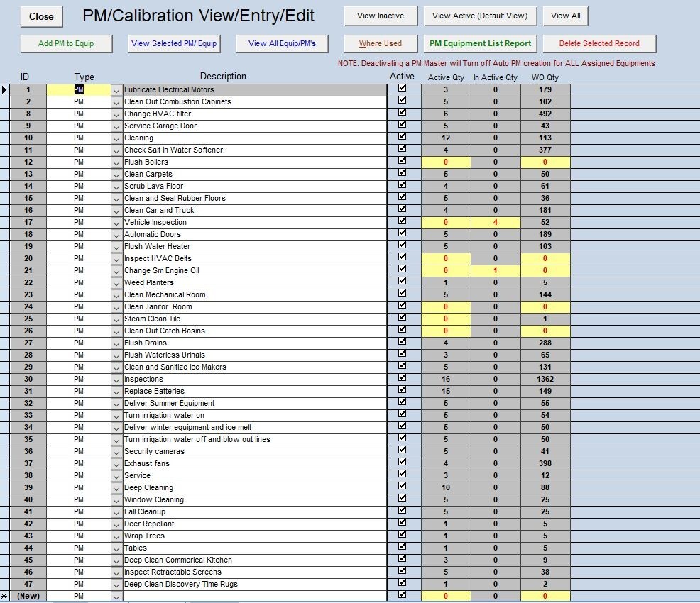Click Delete Selected Record button
The image size is (700, 603).
point(598,43)
